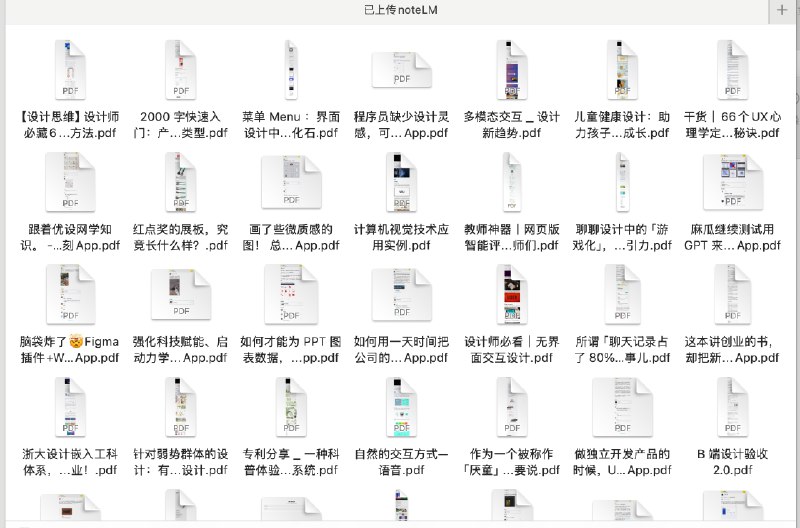Select PDF icon for 计算机视觉技术应用实例.pdf

click(x=402, y=182)
